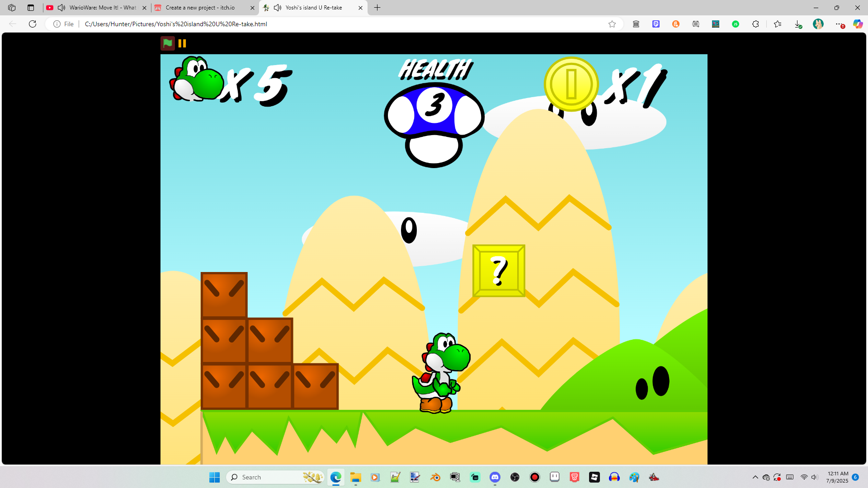This screenshot has height=488, width=868.
Task: View site information for the File URL
Action: [x=63, y=24]
